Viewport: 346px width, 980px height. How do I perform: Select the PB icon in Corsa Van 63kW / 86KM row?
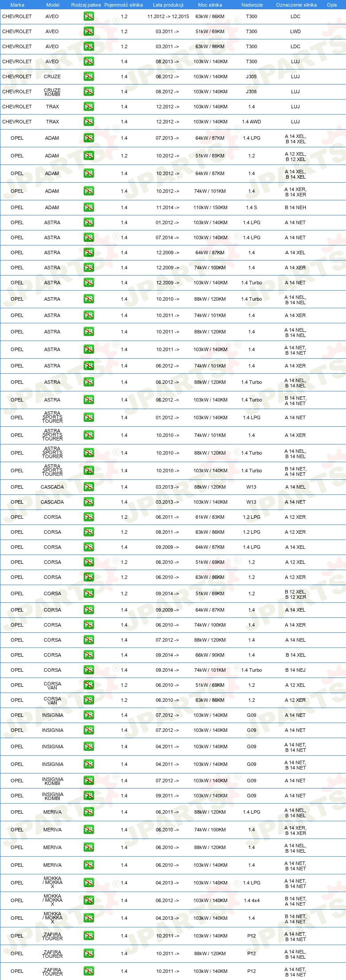(x=88, y=700)
